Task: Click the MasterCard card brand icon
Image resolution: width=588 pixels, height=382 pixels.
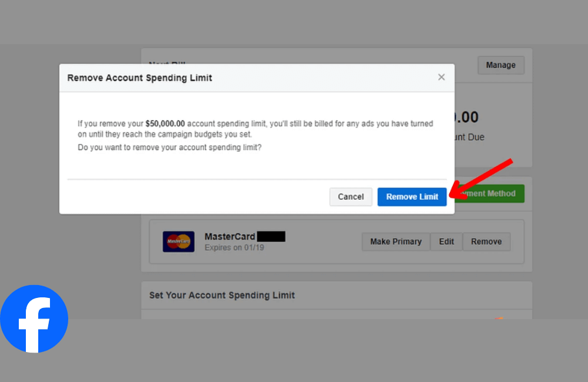Action: point(178,241)
